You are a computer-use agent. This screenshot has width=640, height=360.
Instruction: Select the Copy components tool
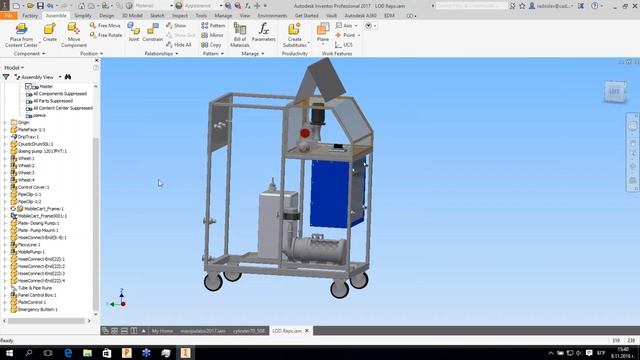pos(211,44)
